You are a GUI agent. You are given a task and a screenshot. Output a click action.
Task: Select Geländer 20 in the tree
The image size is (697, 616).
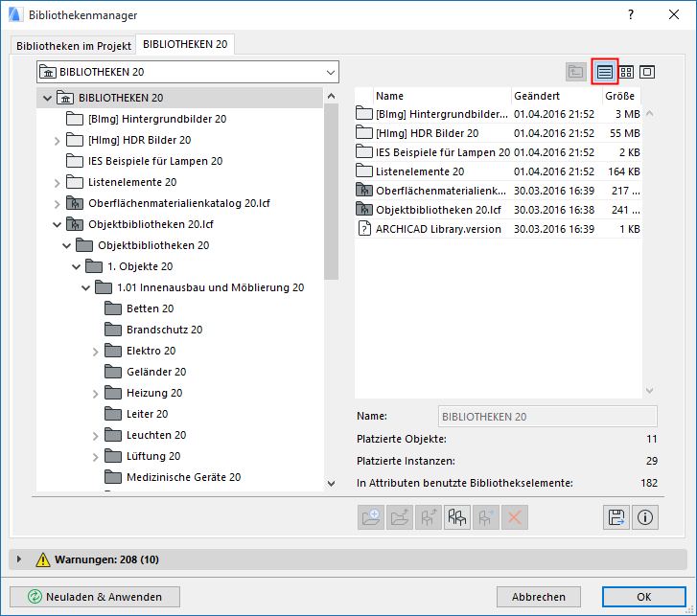coord(156,372)
